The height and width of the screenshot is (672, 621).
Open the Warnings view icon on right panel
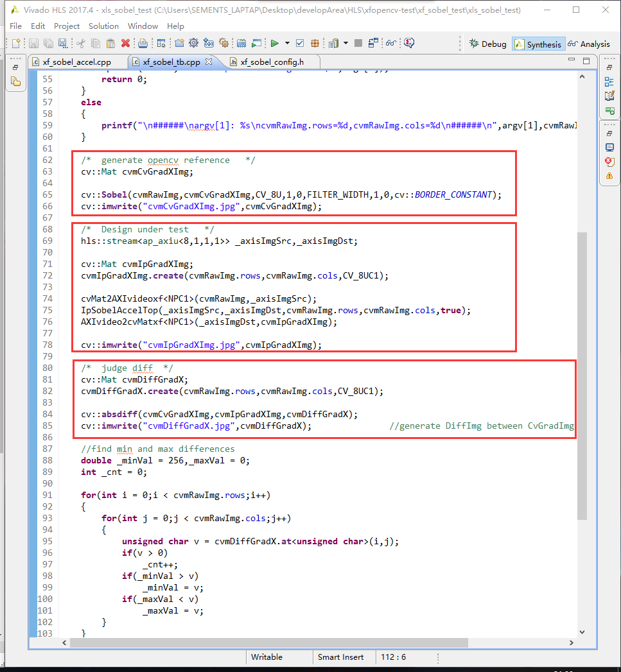609,175
